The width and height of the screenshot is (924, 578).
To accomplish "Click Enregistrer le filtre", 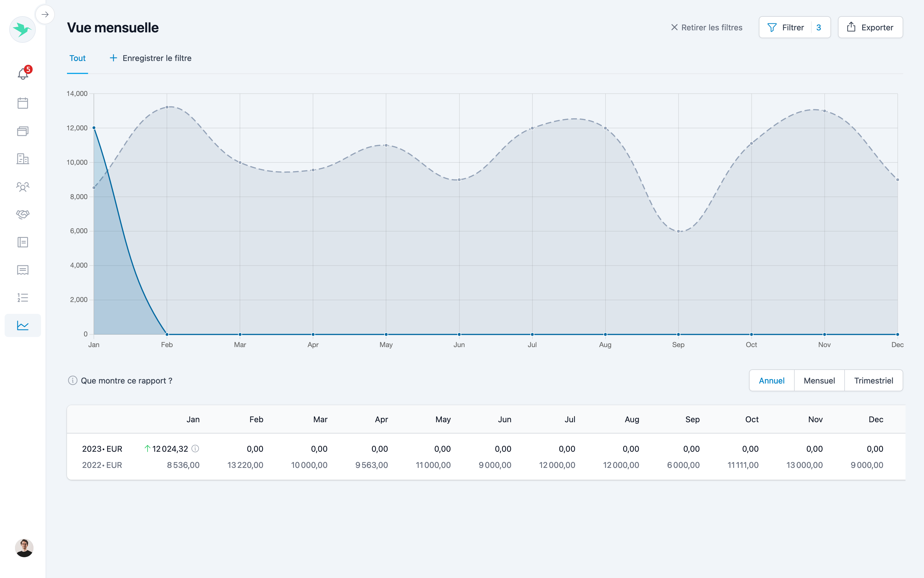I will pyautogui.click(x=150, y=58).
